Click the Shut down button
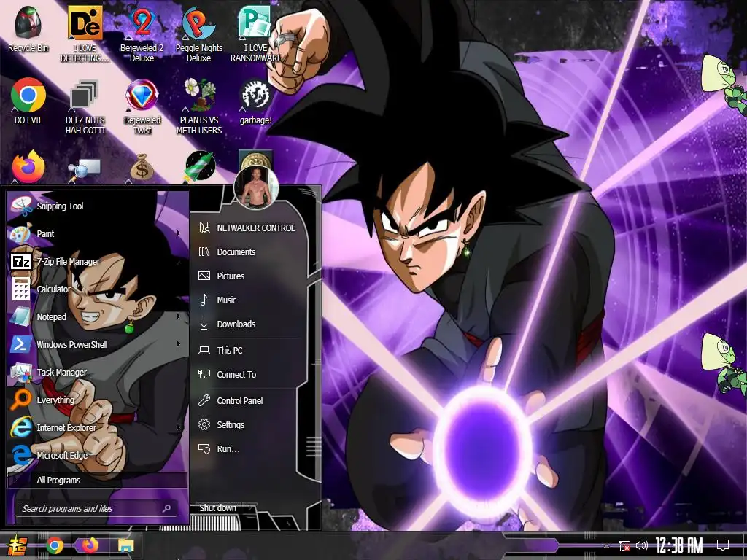This screenshot has height=560, width=747. (x=217, y=508)
